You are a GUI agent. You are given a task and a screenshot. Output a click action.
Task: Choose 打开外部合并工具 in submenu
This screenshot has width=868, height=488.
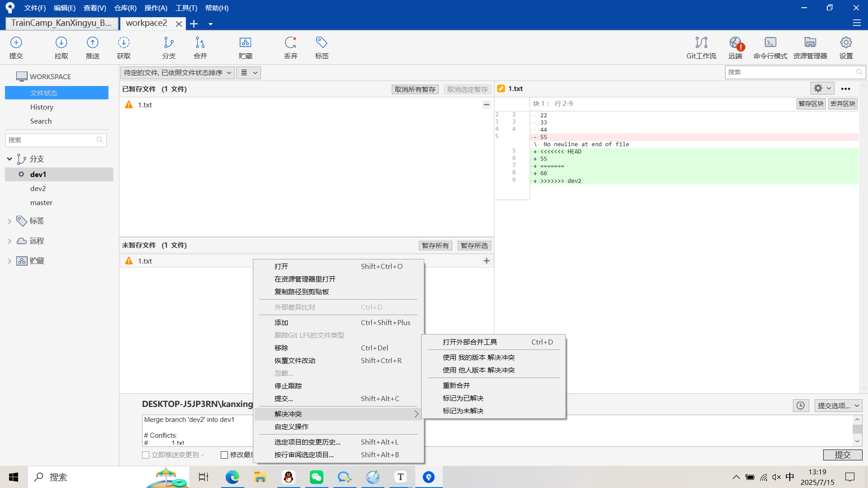click(x=494, y=342)
